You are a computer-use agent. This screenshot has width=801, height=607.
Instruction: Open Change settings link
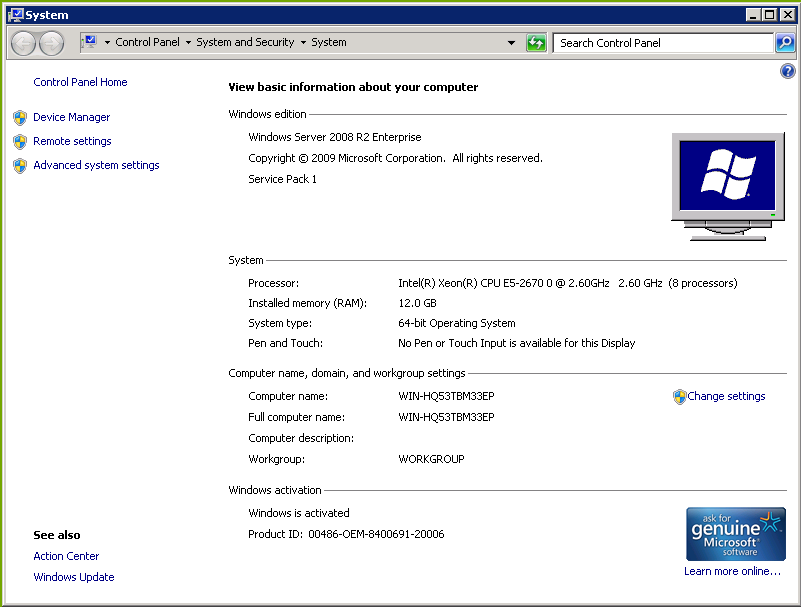click(x=726, y=396)
